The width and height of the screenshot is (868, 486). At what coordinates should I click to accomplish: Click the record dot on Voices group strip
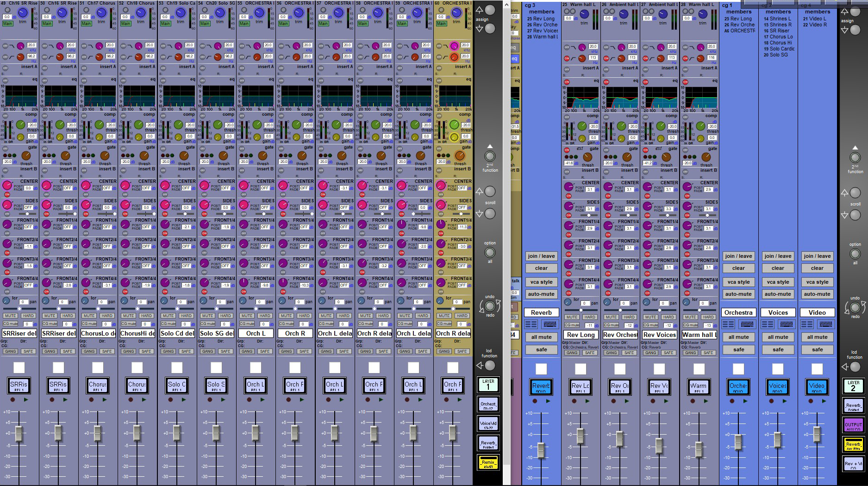(771, 401)
